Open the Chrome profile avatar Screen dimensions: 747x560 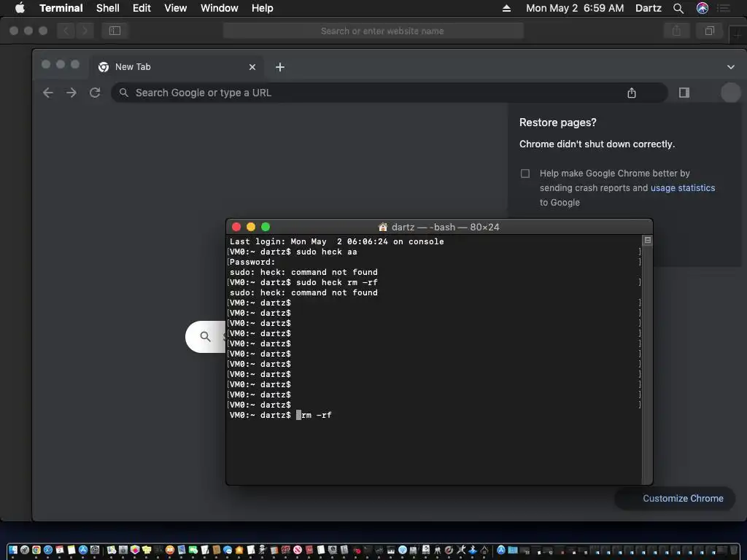pyautogui.click(x=730, y=93)
